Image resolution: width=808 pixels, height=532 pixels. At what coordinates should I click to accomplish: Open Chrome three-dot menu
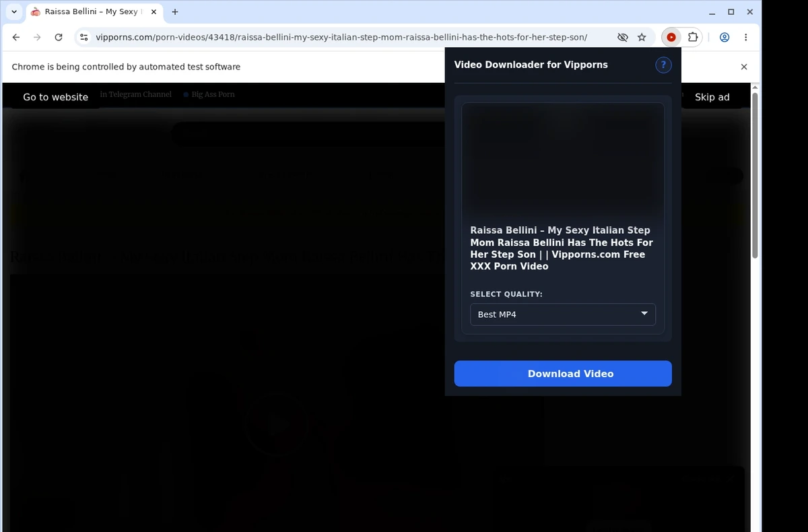[746, 38]
